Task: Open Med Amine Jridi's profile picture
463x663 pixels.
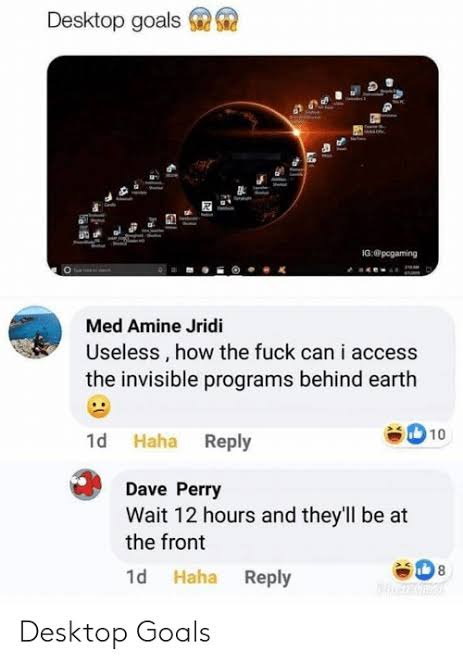Action: coord(36,333)
